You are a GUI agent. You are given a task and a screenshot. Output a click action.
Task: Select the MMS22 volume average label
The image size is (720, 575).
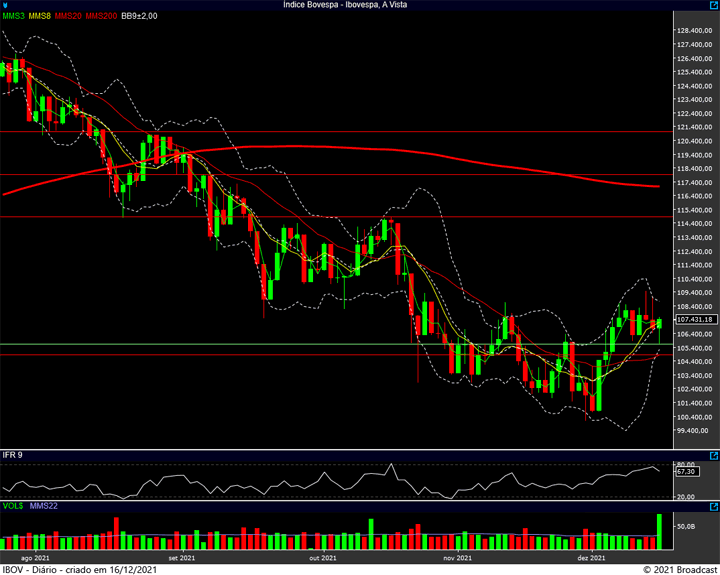[44, 506]
